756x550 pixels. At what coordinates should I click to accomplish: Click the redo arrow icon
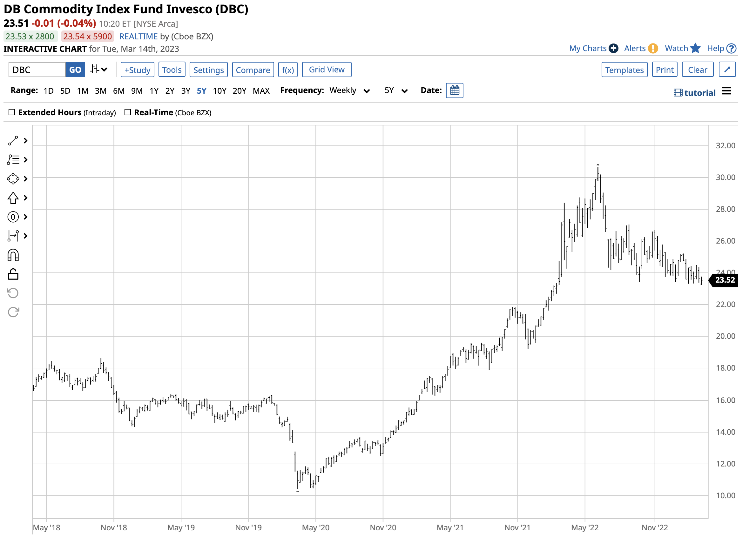tap(13, 312)
